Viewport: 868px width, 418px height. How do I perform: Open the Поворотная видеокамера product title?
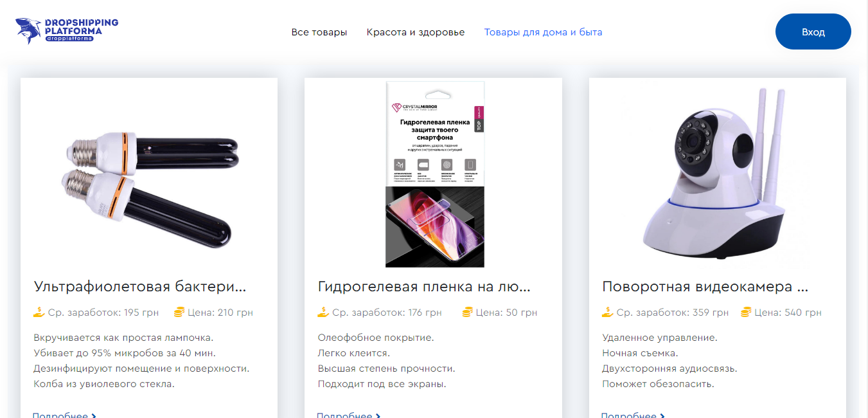point(705,286)
